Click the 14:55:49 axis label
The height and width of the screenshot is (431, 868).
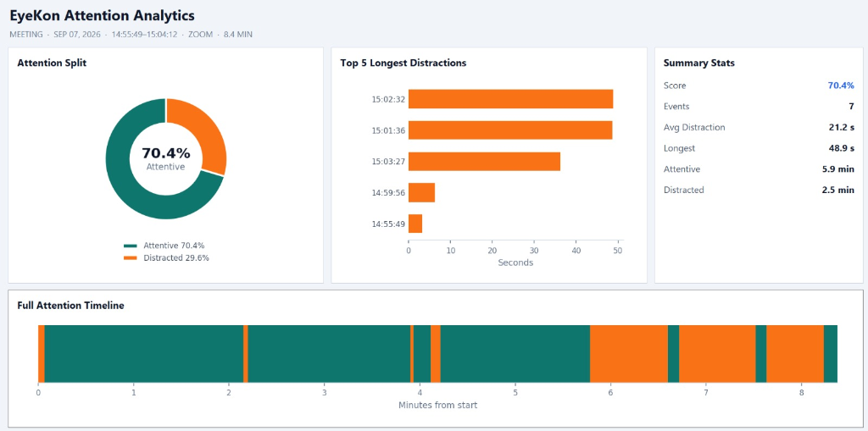click(388, 224)
